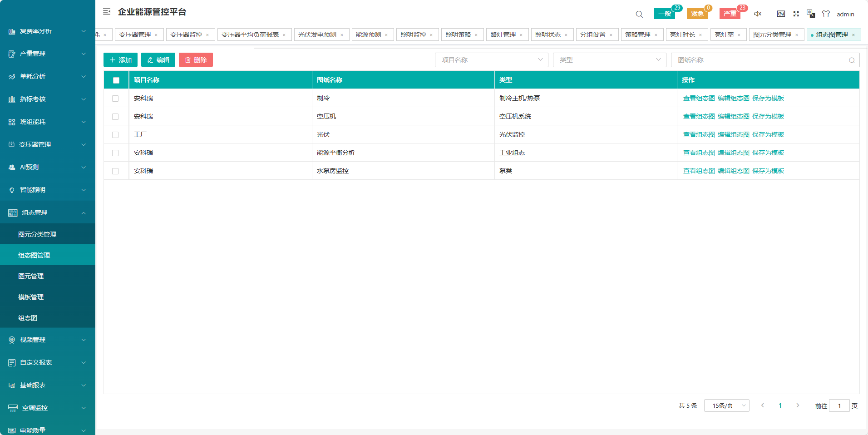
Task: Click the 图纸名称 search input field
Action: pyautogui.click(x=760, y=60)
